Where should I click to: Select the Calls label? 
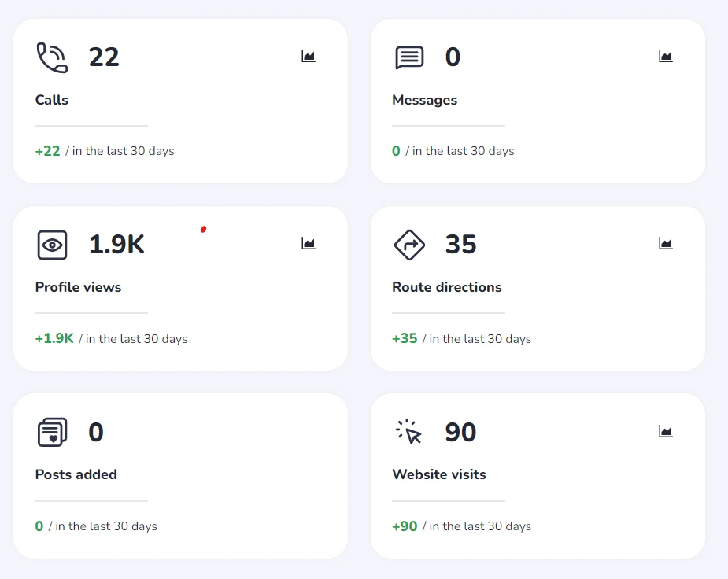(51, 100)
